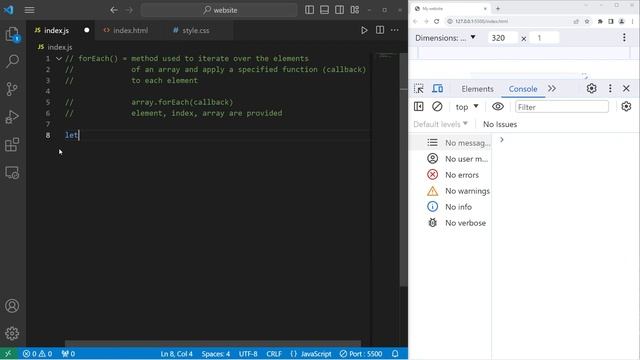Open the Extensions view
The image size is (640, 360).
click(x=12, y=144)
